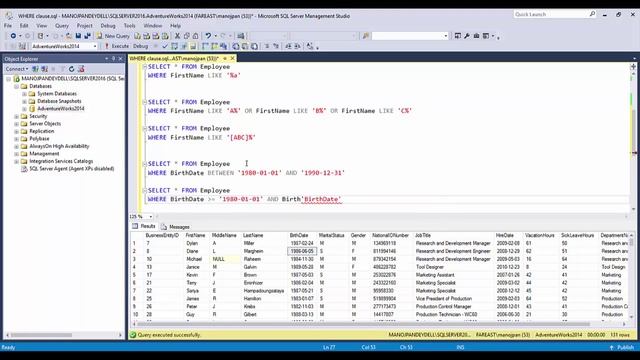This screenshot has width=640, height=360.
Task: Click Display Estimated Execution Plan icon
Action: (174, 46)
